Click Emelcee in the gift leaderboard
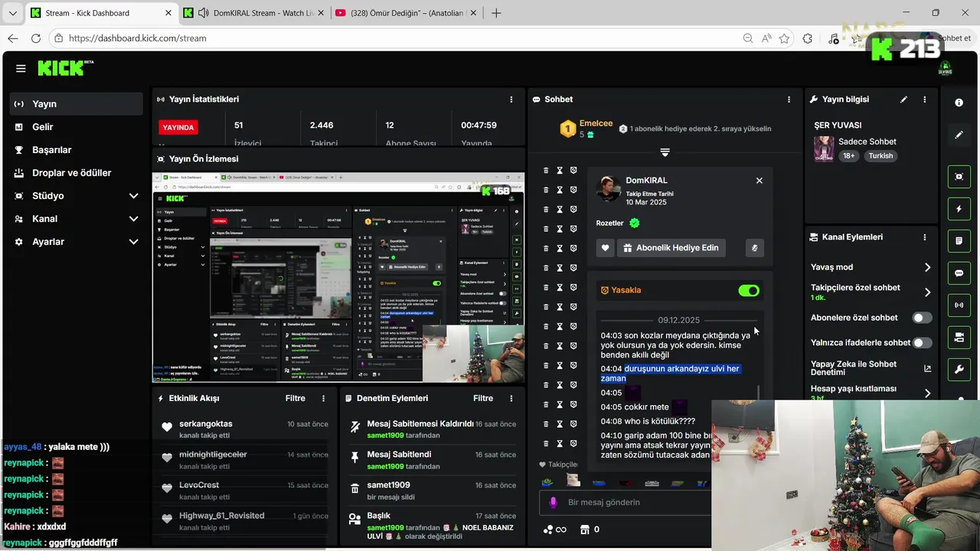 (596, 123)
